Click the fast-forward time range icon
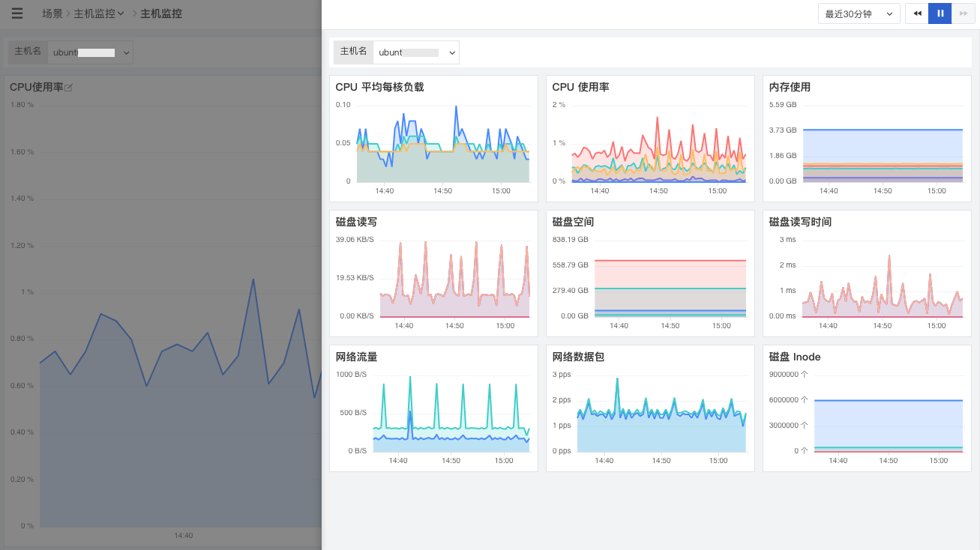The width and height of the screenshot is (980, 550). [964, 13]
